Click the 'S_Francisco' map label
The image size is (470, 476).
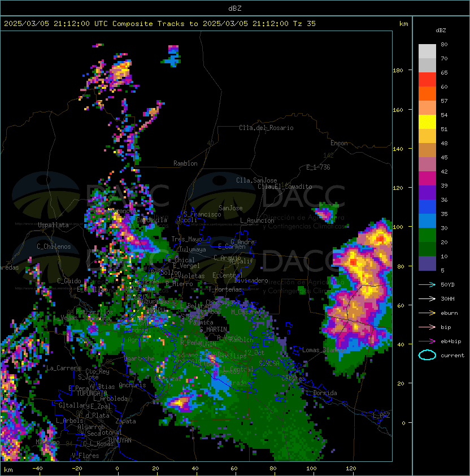[202, 214]
